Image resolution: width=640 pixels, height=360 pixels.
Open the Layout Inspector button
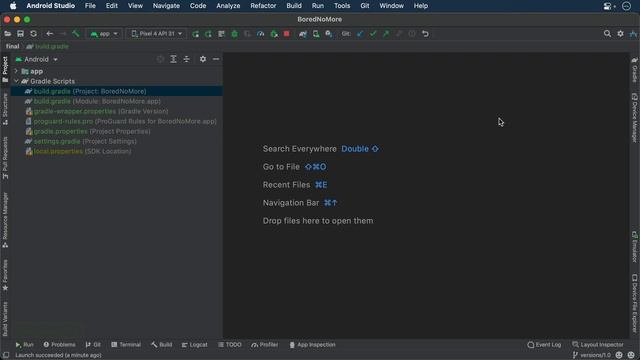point(598,345)
